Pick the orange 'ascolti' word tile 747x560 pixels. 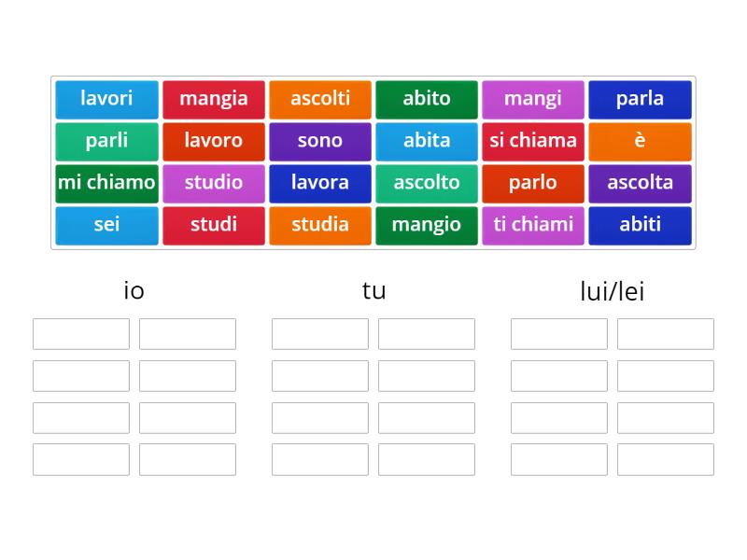pyautogui.click(x=320, y=99)
